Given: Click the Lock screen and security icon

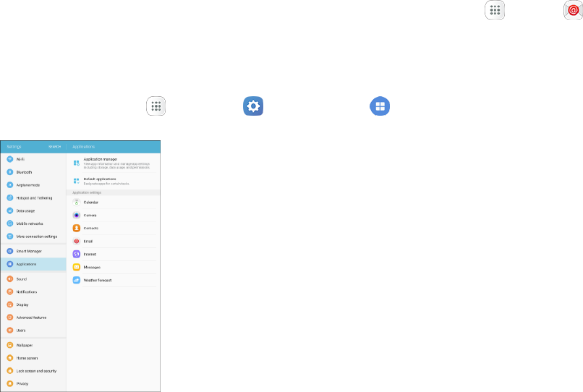Looking at the screenshot, I should 10,371.
